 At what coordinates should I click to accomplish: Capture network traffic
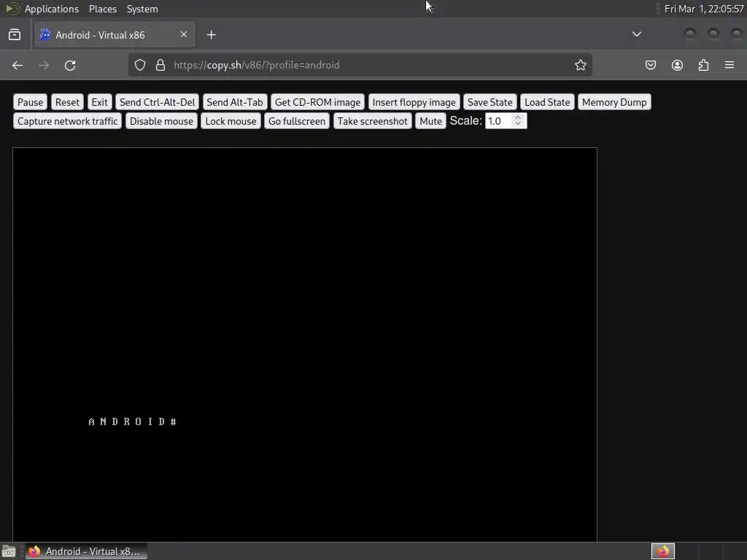pyautogui.click(x=68, y=121)
